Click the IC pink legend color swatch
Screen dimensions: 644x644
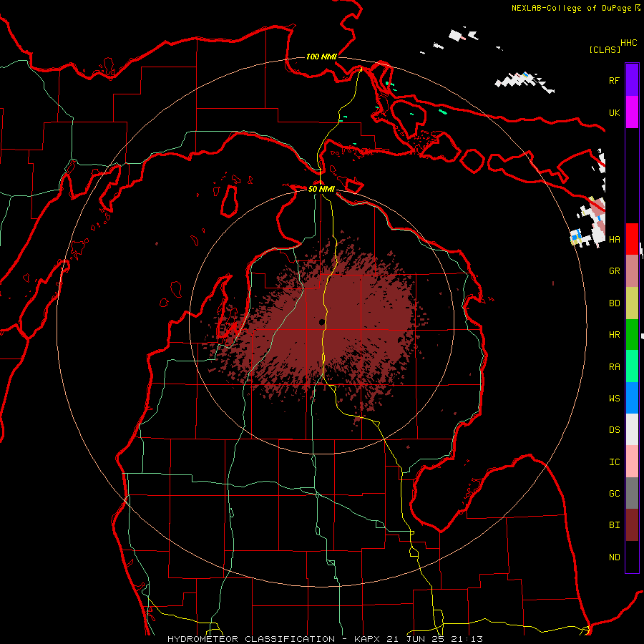(x=632, y=462)
